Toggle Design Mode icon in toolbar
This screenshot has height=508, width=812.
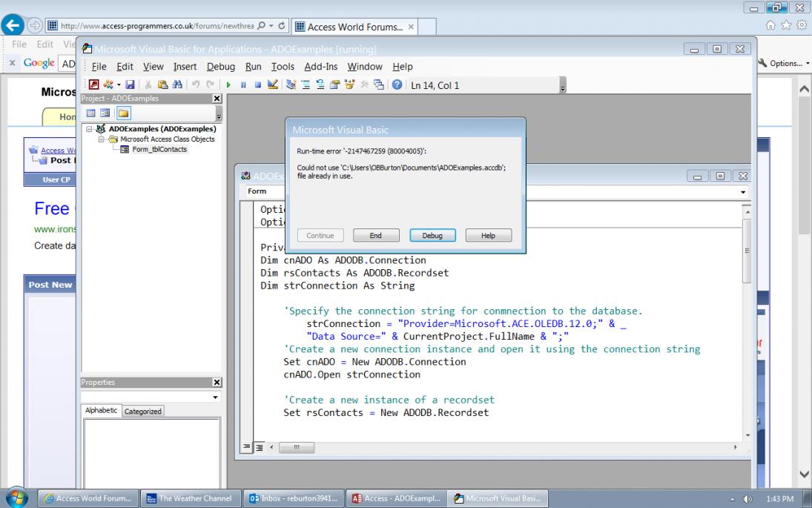tap(272, 85)
